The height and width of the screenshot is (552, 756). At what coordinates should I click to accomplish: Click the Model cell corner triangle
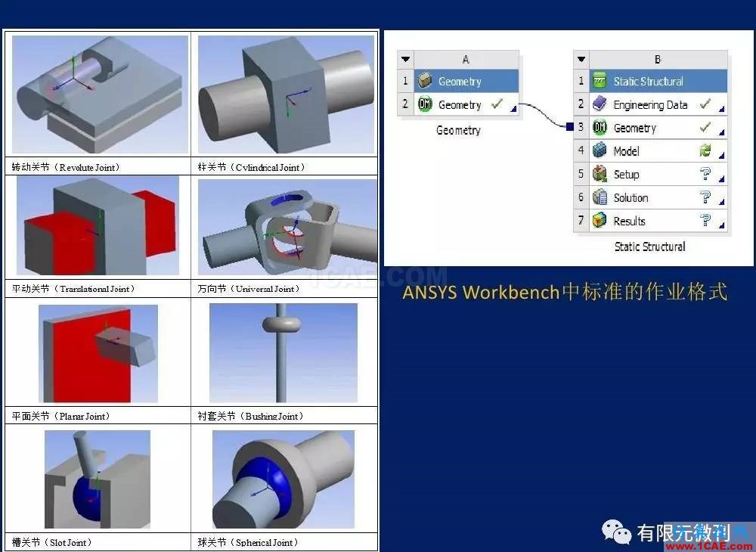click(721, 155)
